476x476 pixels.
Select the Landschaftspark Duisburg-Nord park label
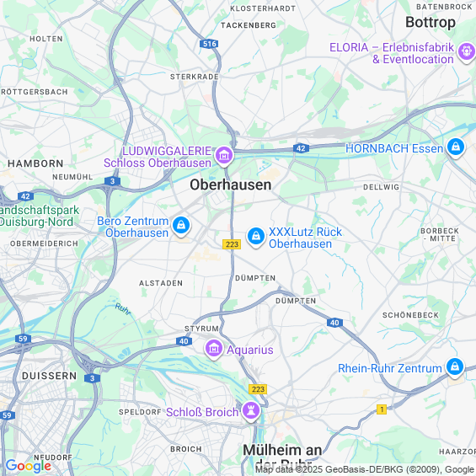pyautogui.click(x=39, y=216)
